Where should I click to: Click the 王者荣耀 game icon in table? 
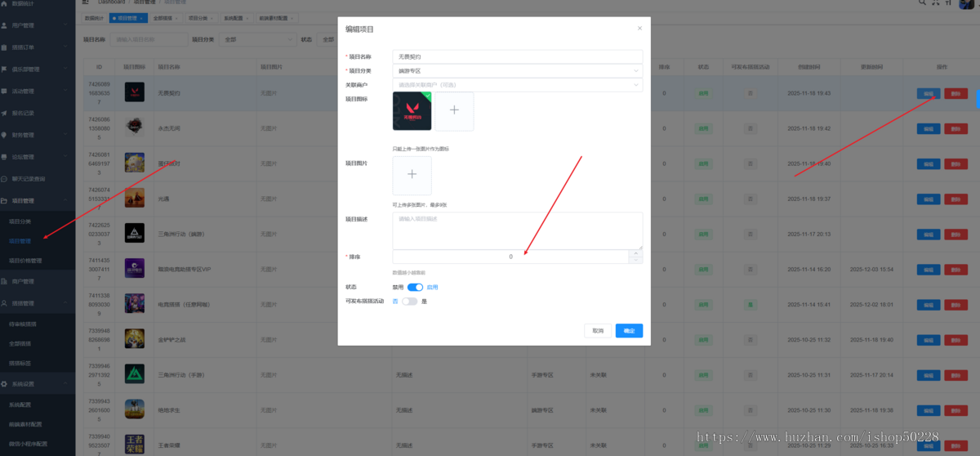(x=135, y=445)
